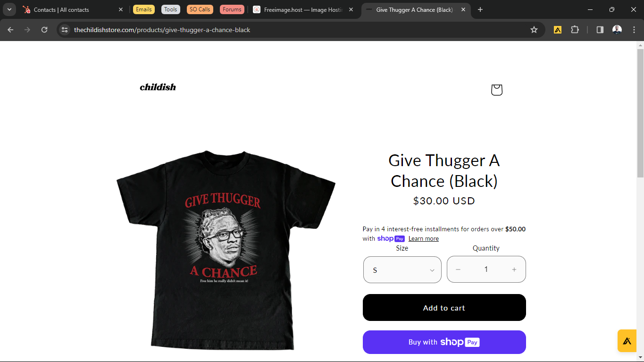The image size is (644, 362).
Task: Open the Emails tab group
Action: tap(144, 9)
